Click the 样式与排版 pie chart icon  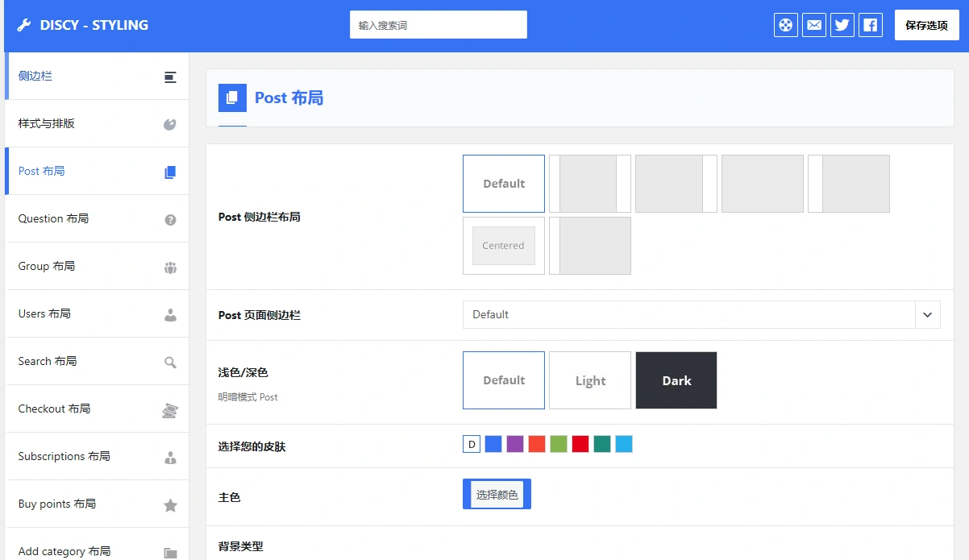(169, 123)
